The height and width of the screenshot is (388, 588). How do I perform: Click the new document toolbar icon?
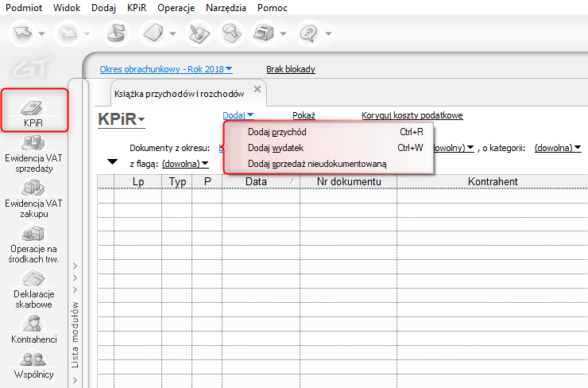click(153, 33)
